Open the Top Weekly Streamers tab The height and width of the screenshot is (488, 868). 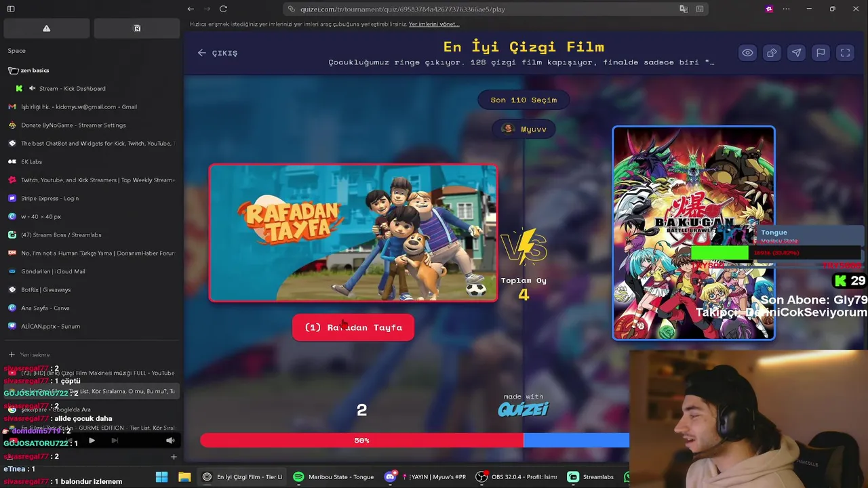[x=92, y=180]
